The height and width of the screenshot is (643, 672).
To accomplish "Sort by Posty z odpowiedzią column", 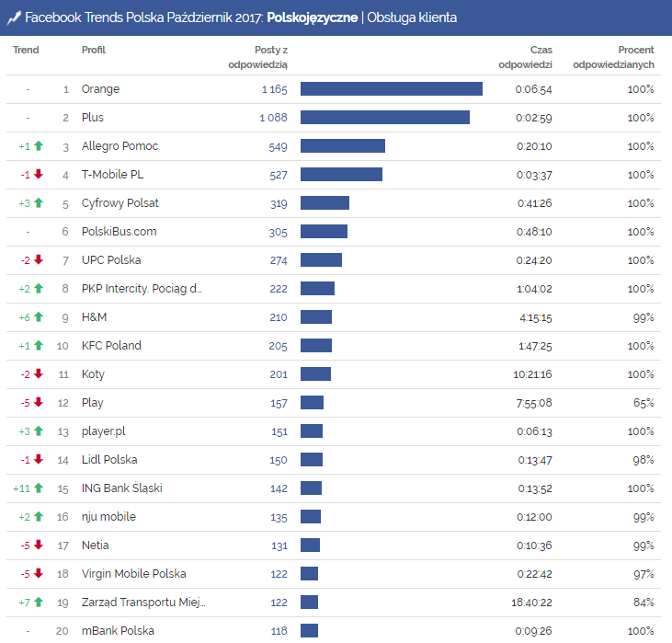I will (x=258, y=57).
